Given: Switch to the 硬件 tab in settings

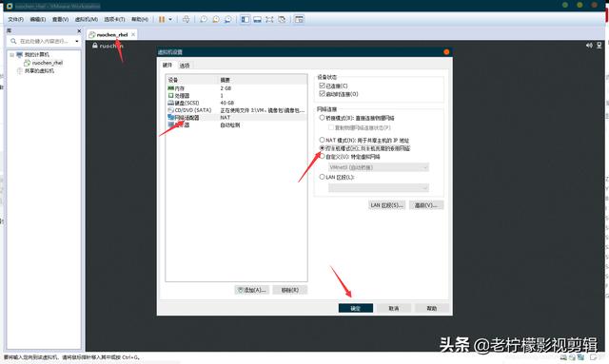Looking at the screenshot, I should (x=167, y=66).
